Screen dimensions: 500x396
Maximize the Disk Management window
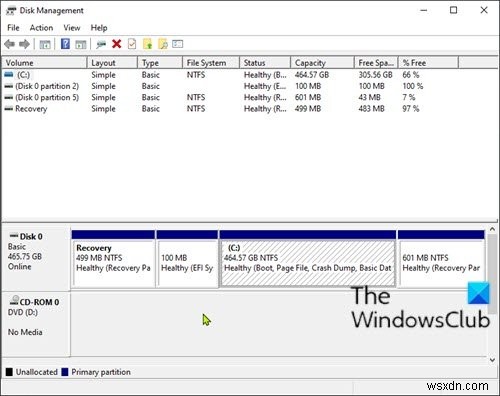(454, 10)
